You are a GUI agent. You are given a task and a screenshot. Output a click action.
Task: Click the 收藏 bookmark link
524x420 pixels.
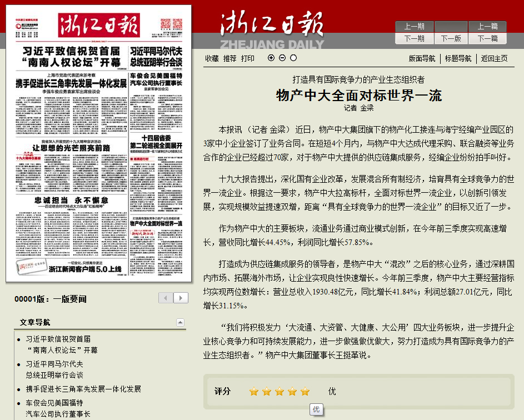[x=212, y=58]
